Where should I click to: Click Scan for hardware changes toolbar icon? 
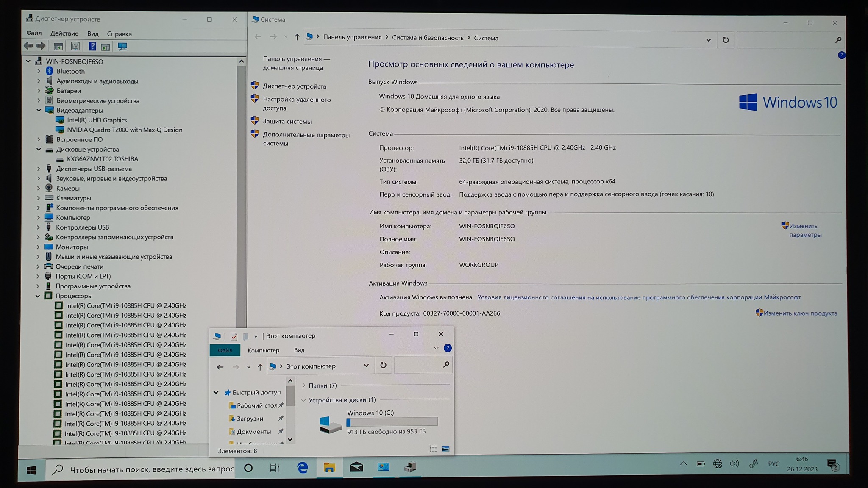[x=122, y=47]
